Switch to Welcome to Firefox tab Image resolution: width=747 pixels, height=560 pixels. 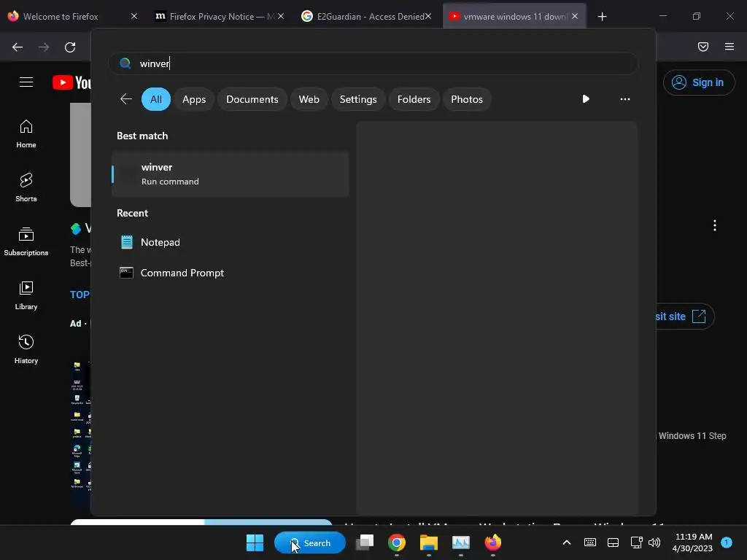pos(71,16)
